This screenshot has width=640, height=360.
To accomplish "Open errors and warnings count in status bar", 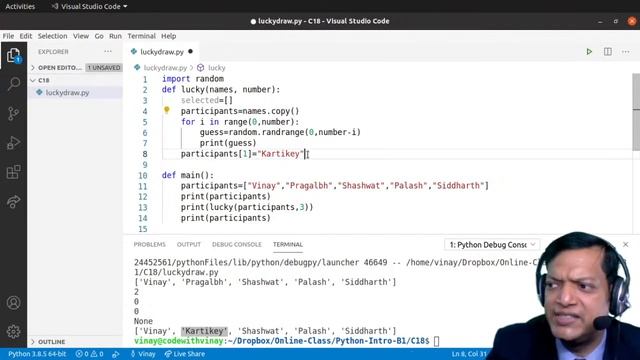I will (x=89, y=354).
